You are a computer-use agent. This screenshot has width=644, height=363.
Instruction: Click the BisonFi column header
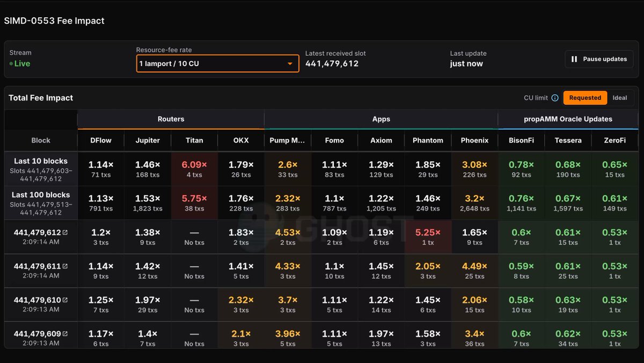(522, 140)
